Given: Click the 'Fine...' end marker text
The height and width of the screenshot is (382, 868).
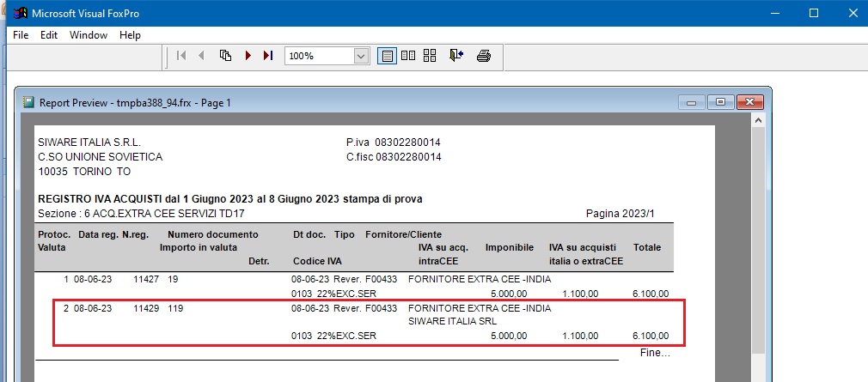Looking at the screenshot, I should coord(655,352).
